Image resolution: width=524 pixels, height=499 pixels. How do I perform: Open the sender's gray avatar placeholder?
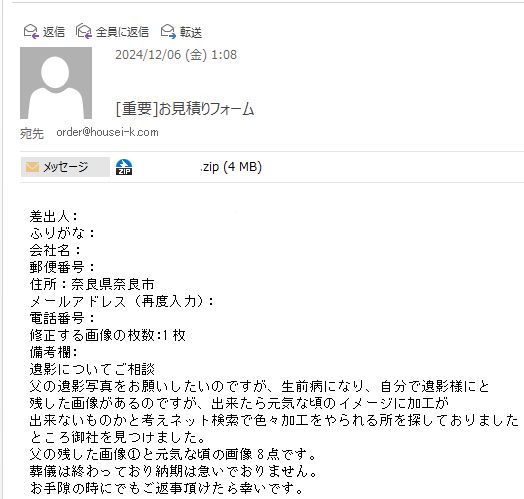pyautogui.click(x=56, y=83)
